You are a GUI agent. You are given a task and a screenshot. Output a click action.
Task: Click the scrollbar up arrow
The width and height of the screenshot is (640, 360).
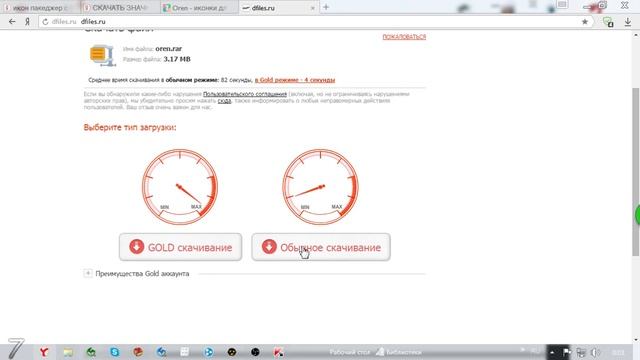(x=636, y=35)
